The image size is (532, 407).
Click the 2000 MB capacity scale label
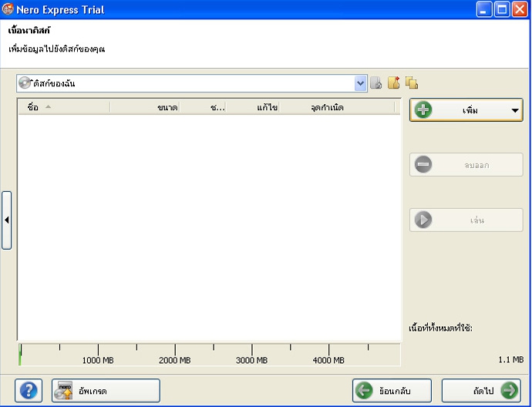pyautogui.click(x=175, y=360)
